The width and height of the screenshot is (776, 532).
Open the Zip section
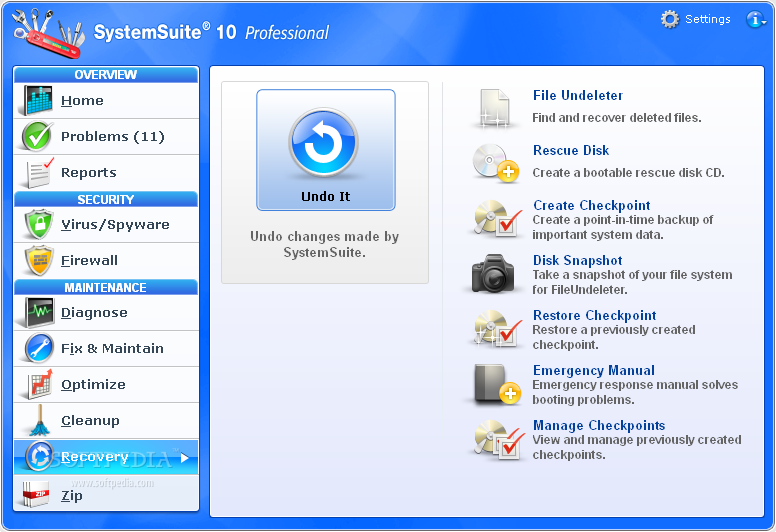pos(106,493)
